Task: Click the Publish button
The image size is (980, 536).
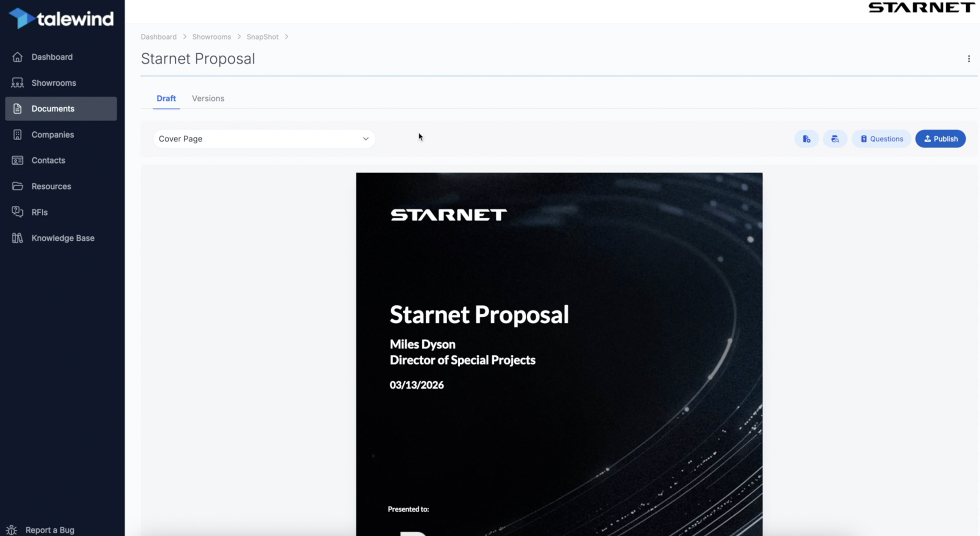Action: coord(940,139)
